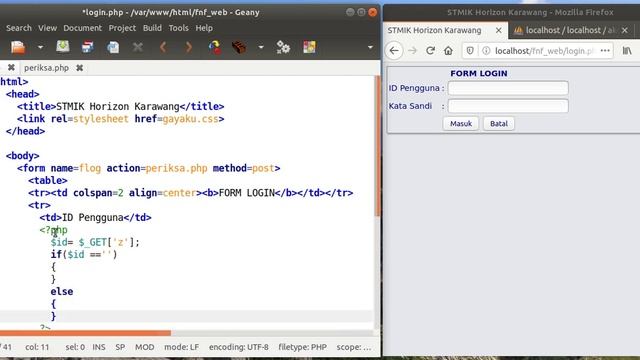Close the localhost / localhost tab
The image size is (640, 360).
pos(624,31)
